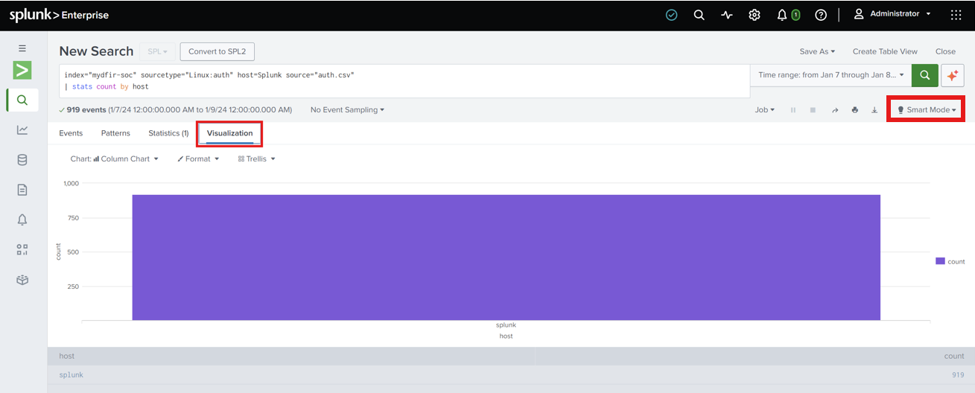Click the count legend swatch
Image resolution: width=975 pixels, height=393 pixels.
tap(940, 261)
